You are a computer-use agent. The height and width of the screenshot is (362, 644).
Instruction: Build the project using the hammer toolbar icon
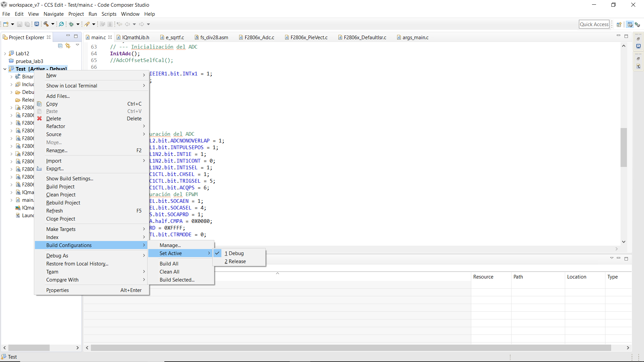click(x=46, y=24)
